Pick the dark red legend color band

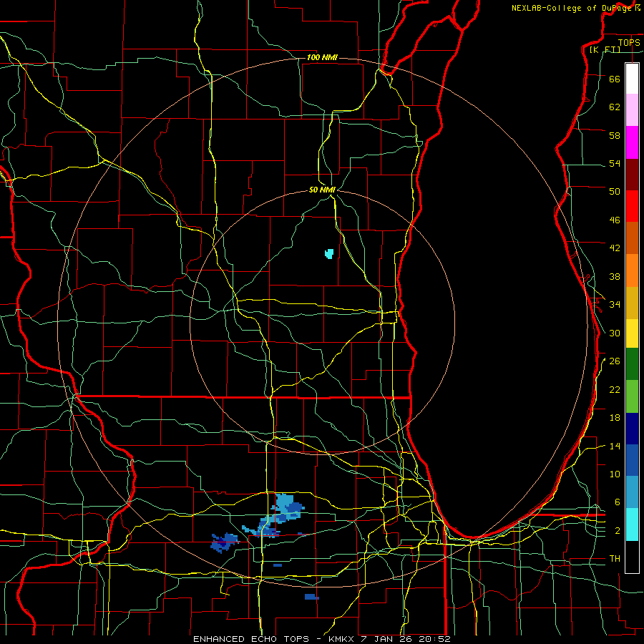click(x=632, y=175)
